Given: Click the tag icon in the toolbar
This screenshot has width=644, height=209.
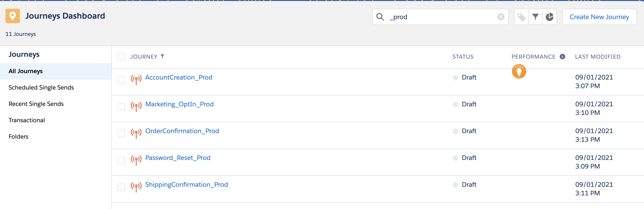Looking at the screenshot, I should tap(521, 17).
